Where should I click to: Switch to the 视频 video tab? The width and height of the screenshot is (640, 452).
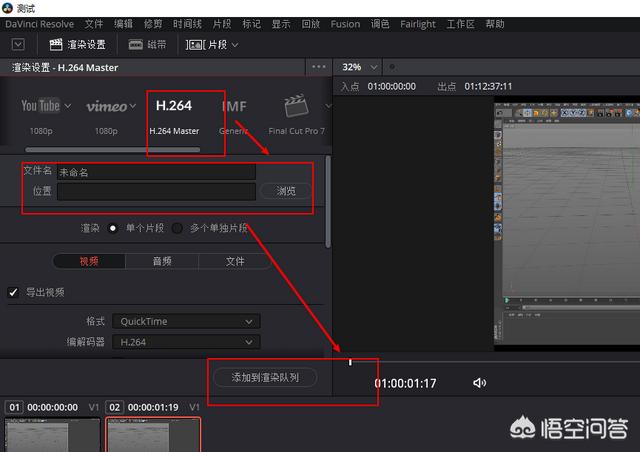(x=89, y=261)
